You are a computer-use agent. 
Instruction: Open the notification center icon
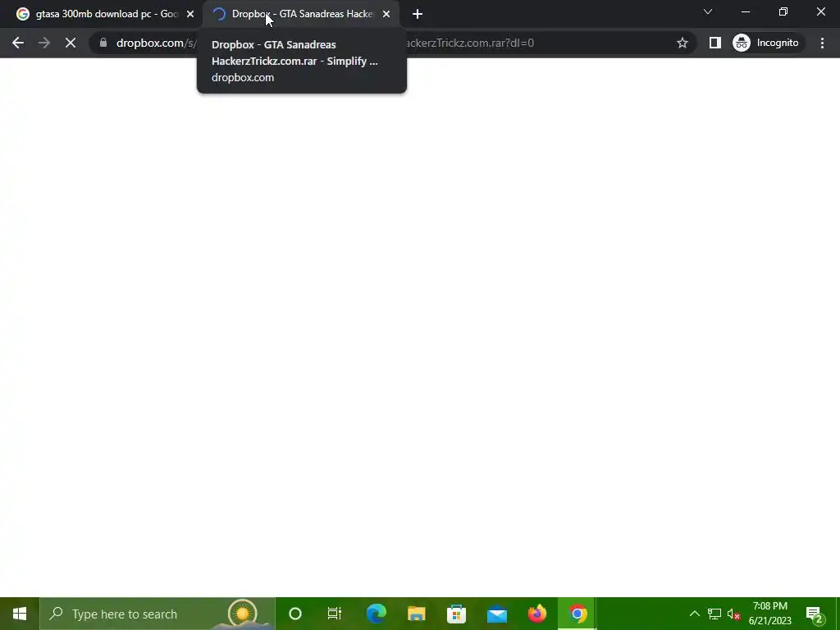(x=815, y=614)
